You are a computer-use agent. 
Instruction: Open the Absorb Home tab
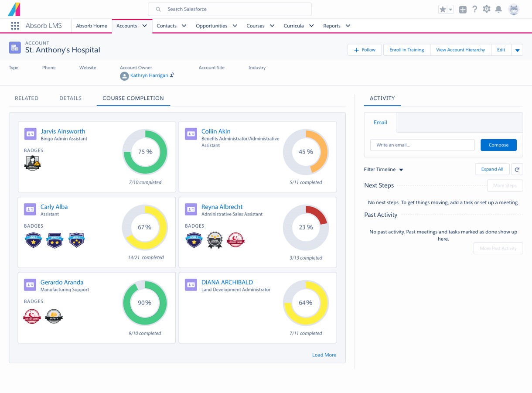(92, 26)
